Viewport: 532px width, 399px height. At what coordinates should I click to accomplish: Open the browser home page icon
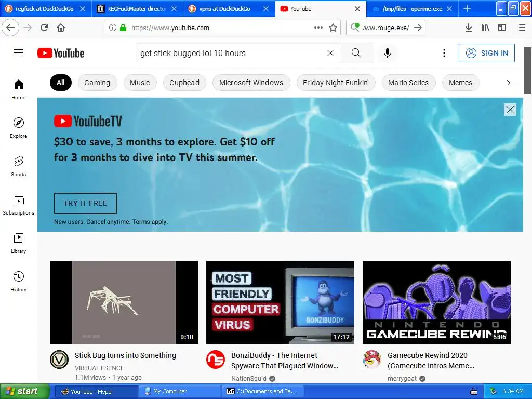(x=61, y=28)
